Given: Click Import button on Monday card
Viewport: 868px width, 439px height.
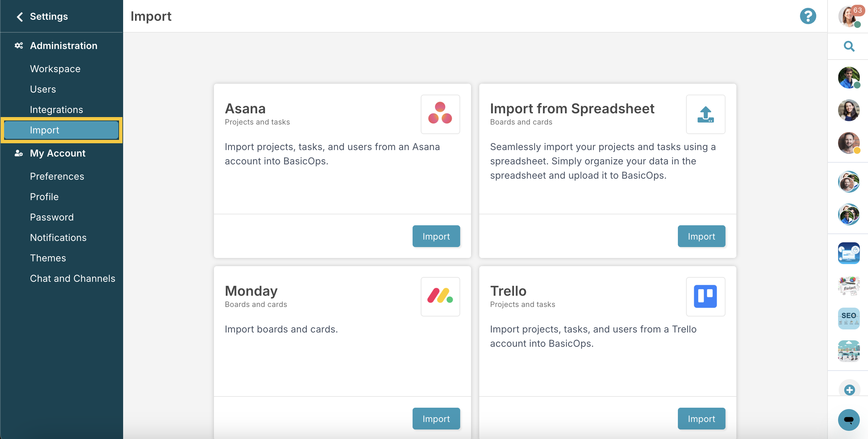Looking at the screenshot, I should (436, 419).
